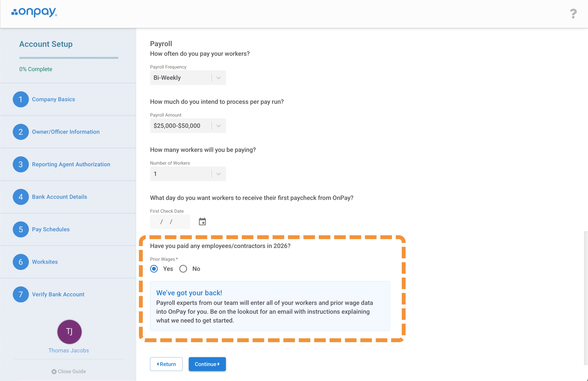Click the help question mark icon
Screen dimensions: 588x381
coord(573,14)
